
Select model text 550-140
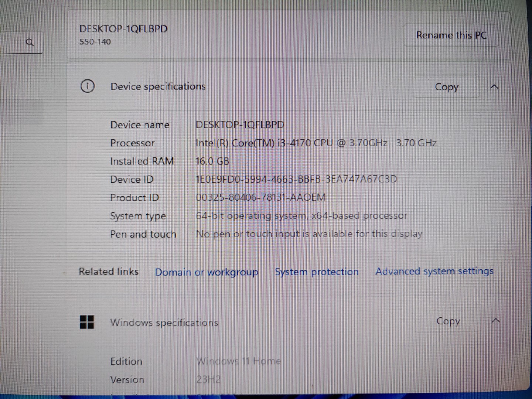click(x=95, y=42)
